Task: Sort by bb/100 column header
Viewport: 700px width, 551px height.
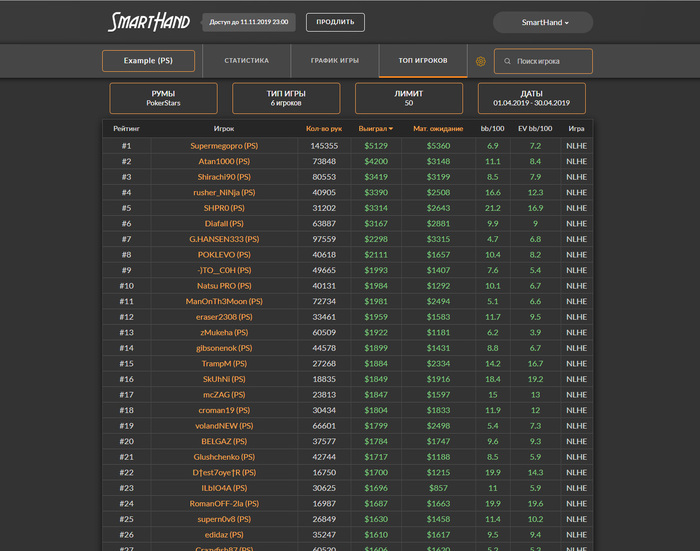Action: (x=492, y=129)
